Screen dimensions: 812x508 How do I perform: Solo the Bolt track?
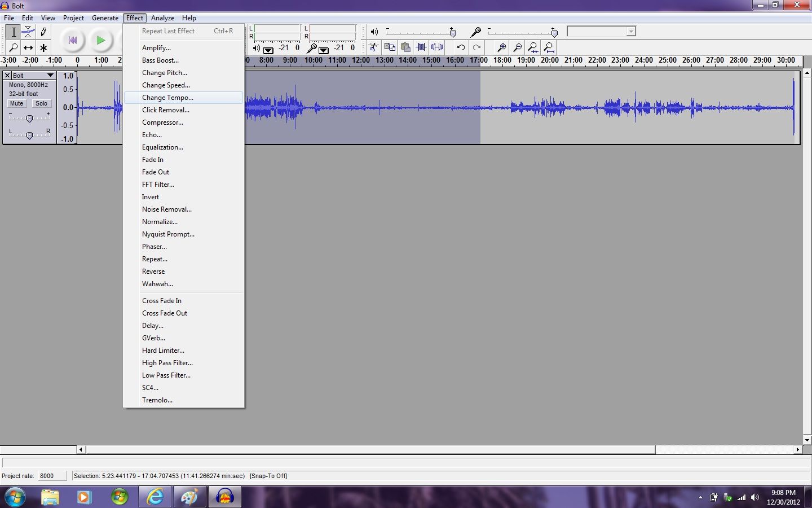coord(41,103)
